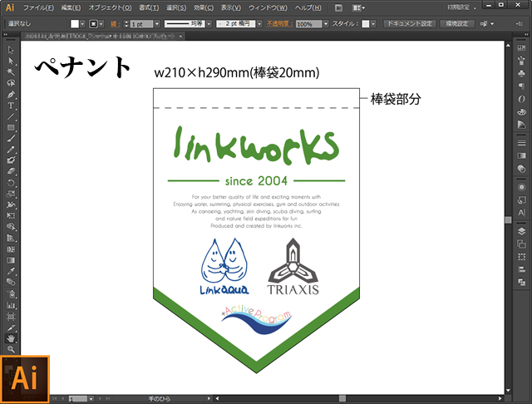Open the ヘルプ(H) menu
The width and height of the screenshot is (532, 404).
(308, 7)
